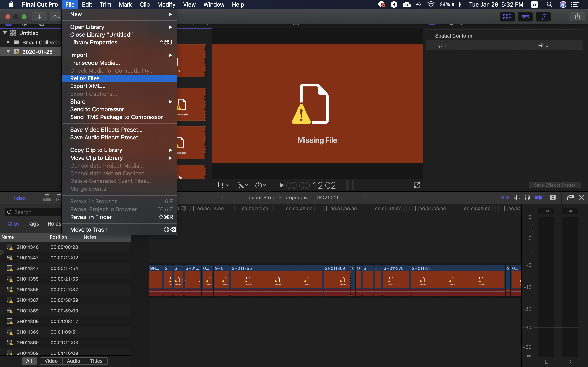Image resolution: width=588 pixels, height=367 pixels.
Task: Click the import media arrow icon
Action: pos(39,17)
